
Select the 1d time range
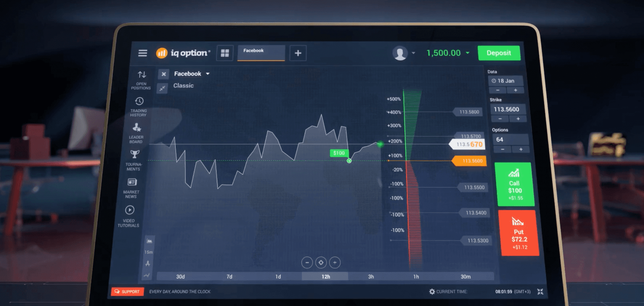(x=278, y=276)
